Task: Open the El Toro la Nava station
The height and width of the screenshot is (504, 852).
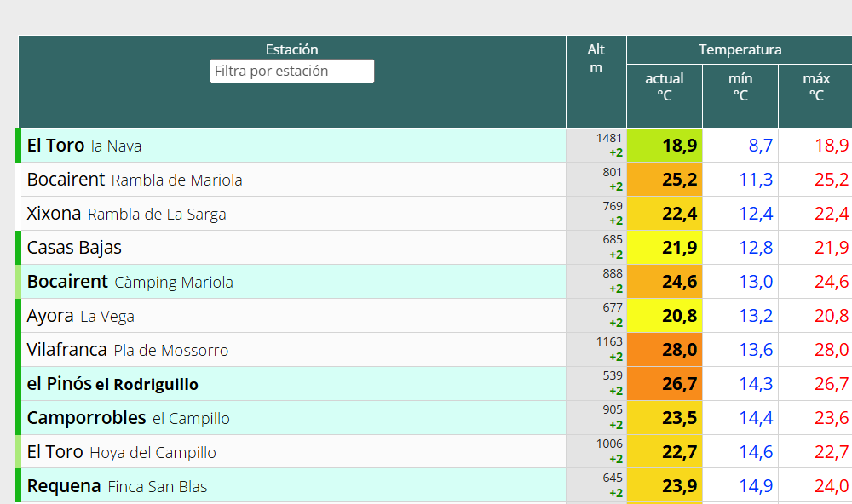Action: [84, 146]
